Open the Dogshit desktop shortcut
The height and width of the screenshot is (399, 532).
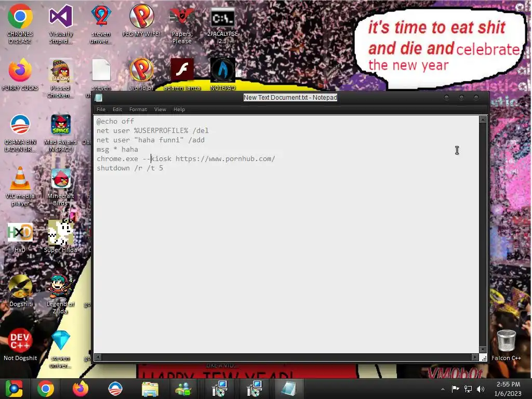tap(20, 290)
